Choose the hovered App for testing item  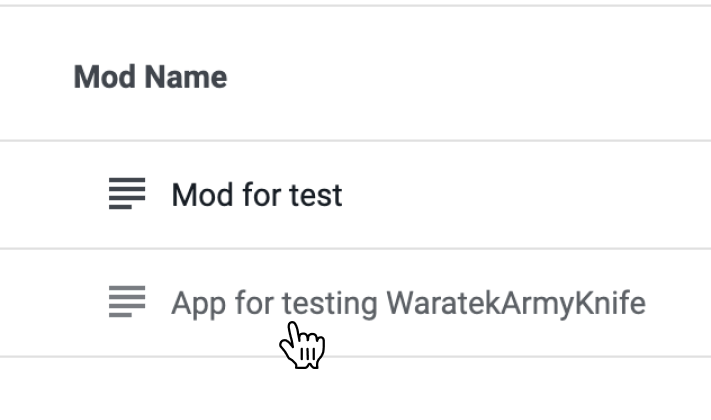pos(408,303)
